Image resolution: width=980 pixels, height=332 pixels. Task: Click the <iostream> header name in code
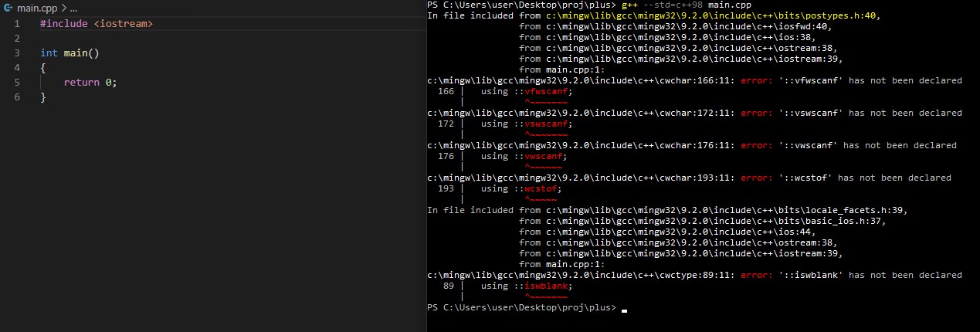pyautogui.click(x=124, y=24)
